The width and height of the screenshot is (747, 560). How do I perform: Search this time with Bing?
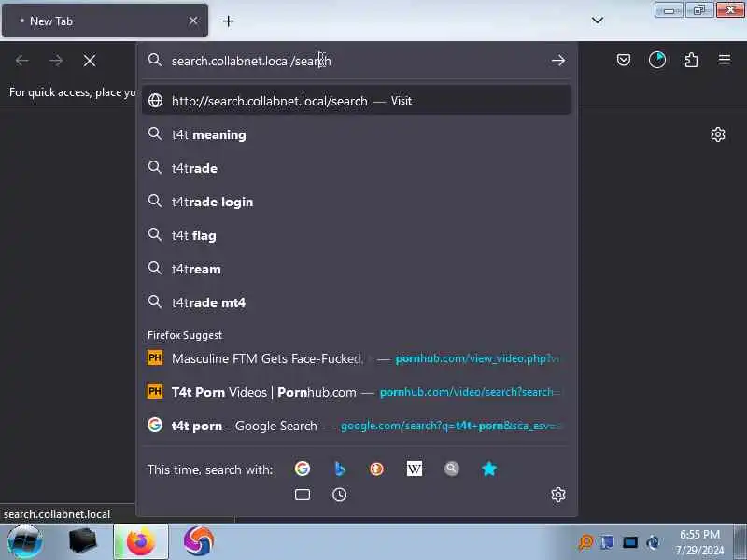[x=339, y=469]
